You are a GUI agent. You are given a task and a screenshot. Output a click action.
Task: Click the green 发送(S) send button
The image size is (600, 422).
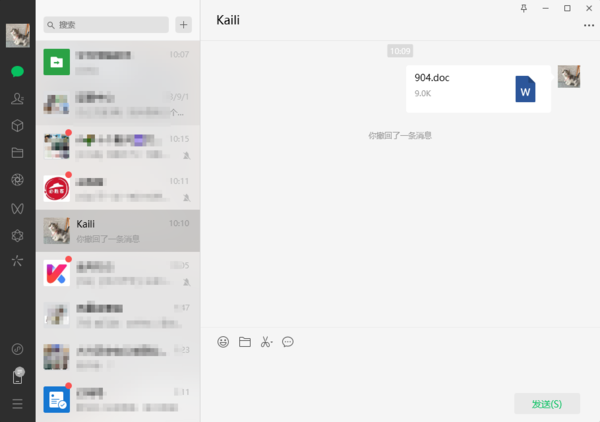point(547,404)
